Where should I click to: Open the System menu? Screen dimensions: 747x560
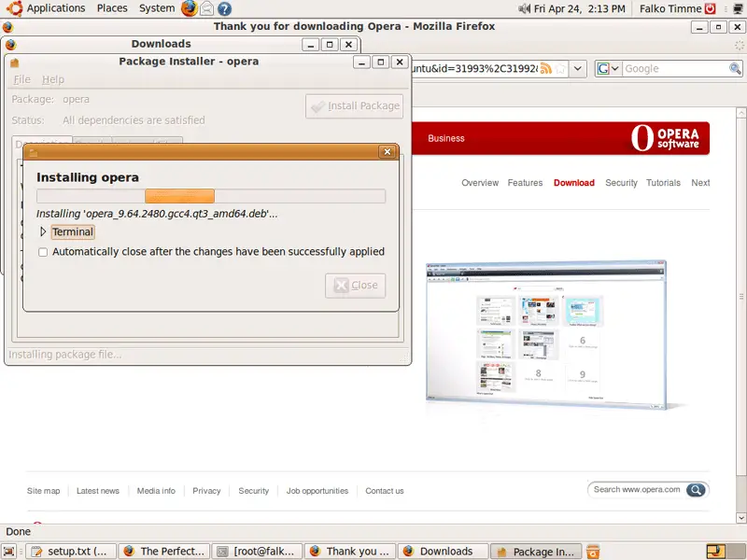(x=157, y=8)
